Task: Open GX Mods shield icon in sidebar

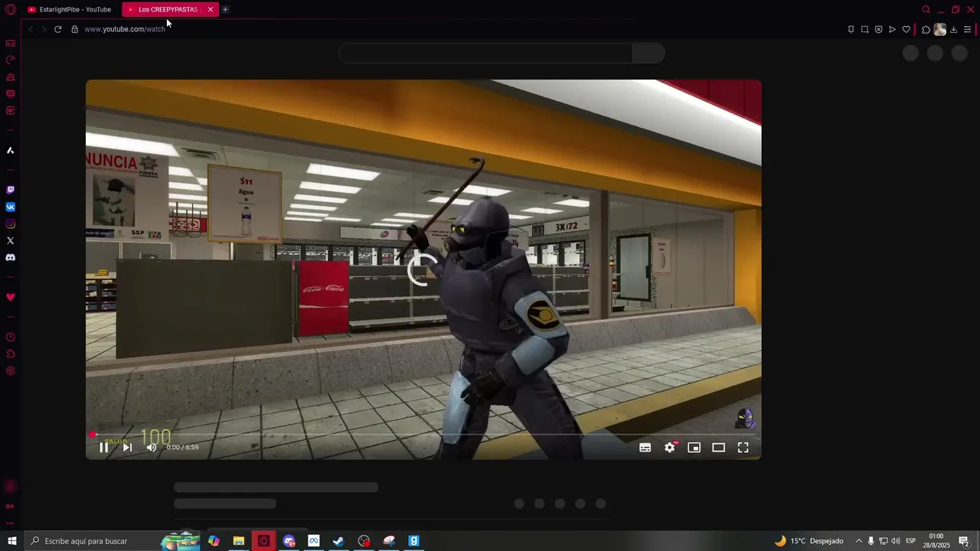Action: pos(10,94)
